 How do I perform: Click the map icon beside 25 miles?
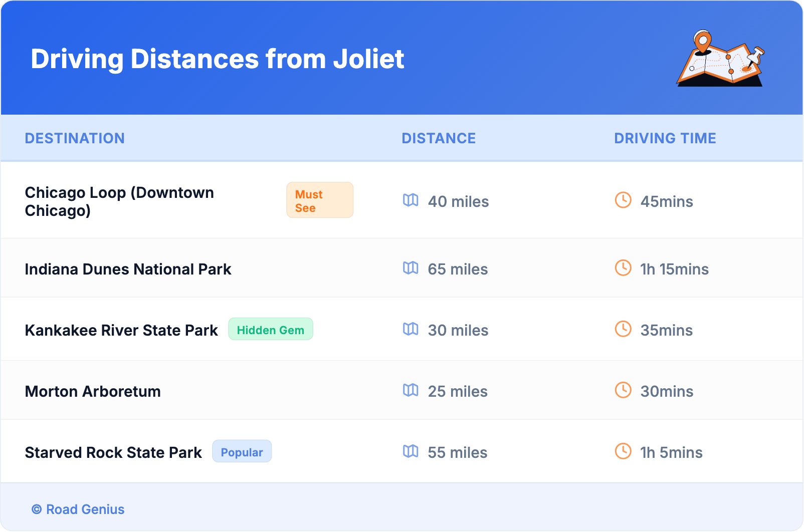[x=411, y=390]
